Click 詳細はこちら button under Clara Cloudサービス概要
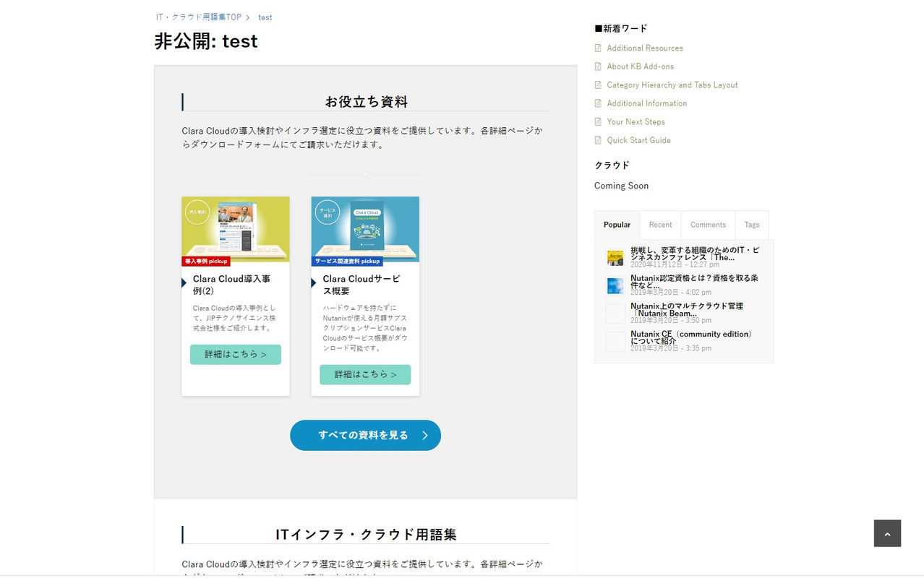 point(365,375)
